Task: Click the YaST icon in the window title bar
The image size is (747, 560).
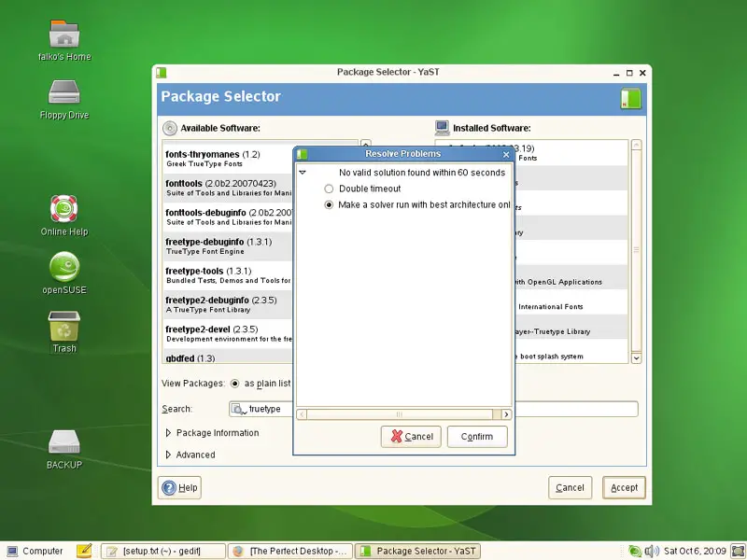Action: pos(162,73)
